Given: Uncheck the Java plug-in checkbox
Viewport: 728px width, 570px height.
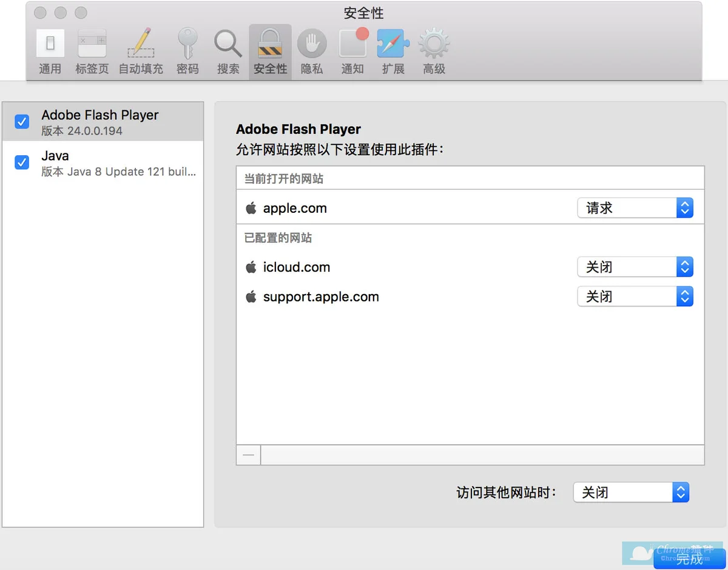Looking at the screenshot, I should point(22,163).
